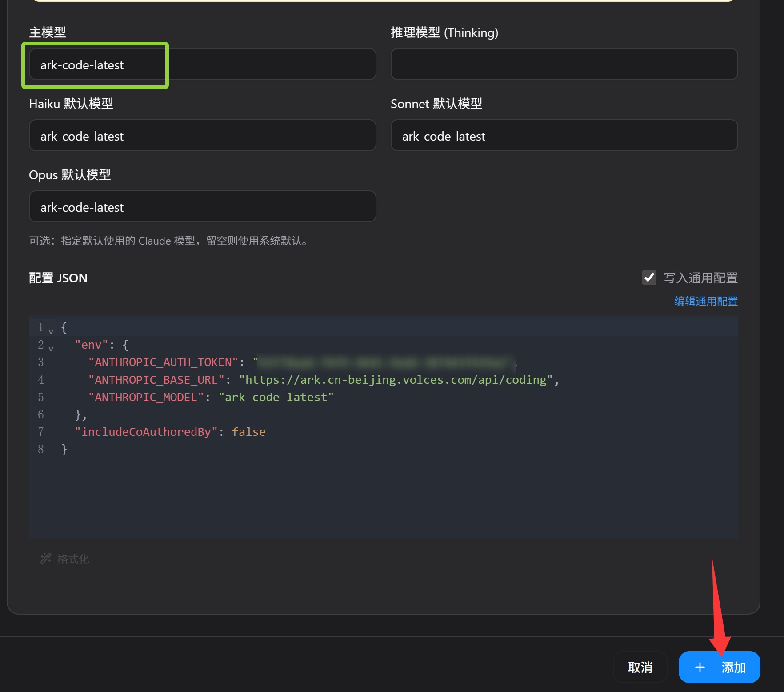Viewport: 784px width, 692px height.
Task: Select the Sonnet 默认模型 input field
Action: tap(564, 135)
